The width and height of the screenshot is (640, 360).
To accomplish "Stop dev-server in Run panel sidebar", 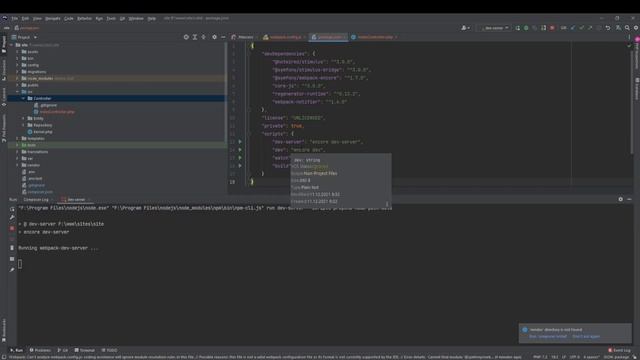I will (12, 228).
